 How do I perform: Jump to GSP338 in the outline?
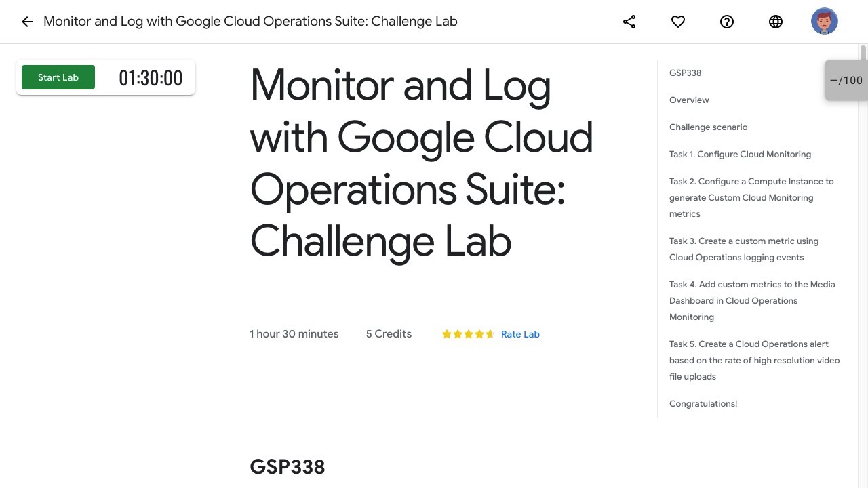click(x=685, y=73)
